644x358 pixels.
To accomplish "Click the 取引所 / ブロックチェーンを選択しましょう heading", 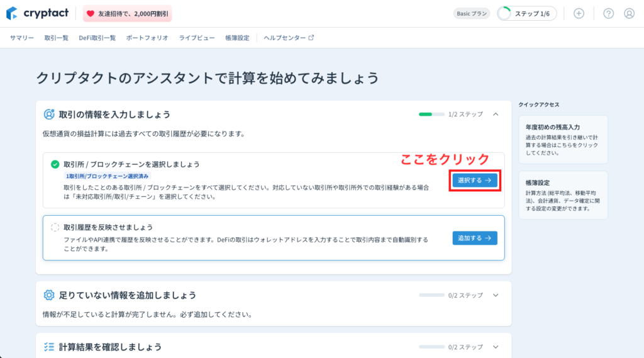I will 131,164.
